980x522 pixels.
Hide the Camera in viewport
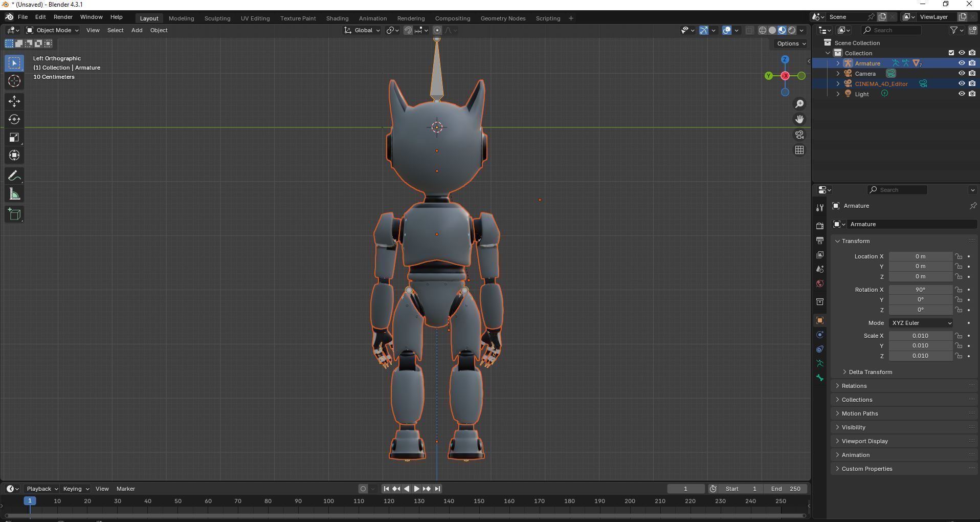[962, 73]
